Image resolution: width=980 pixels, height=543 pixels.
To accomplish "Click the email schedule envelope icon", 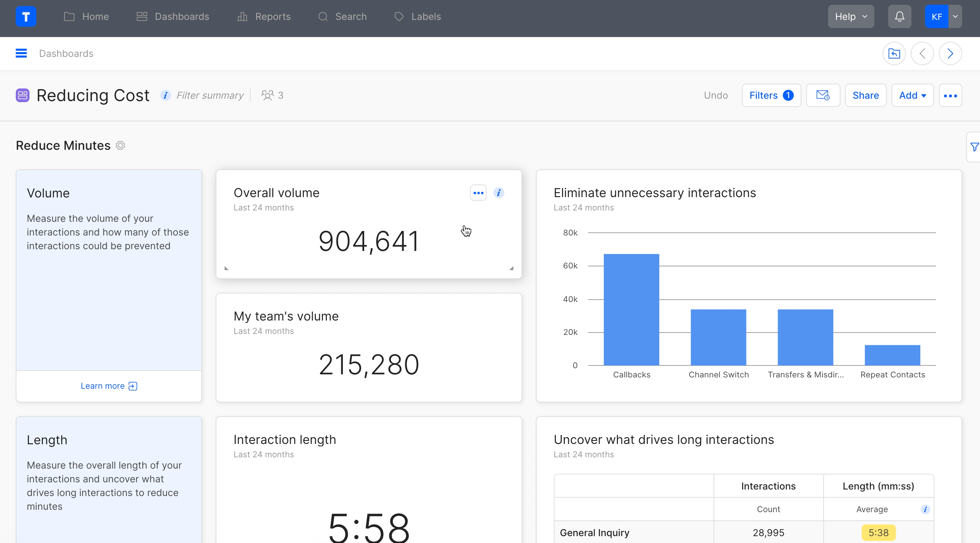I will [x=823, y=95].
